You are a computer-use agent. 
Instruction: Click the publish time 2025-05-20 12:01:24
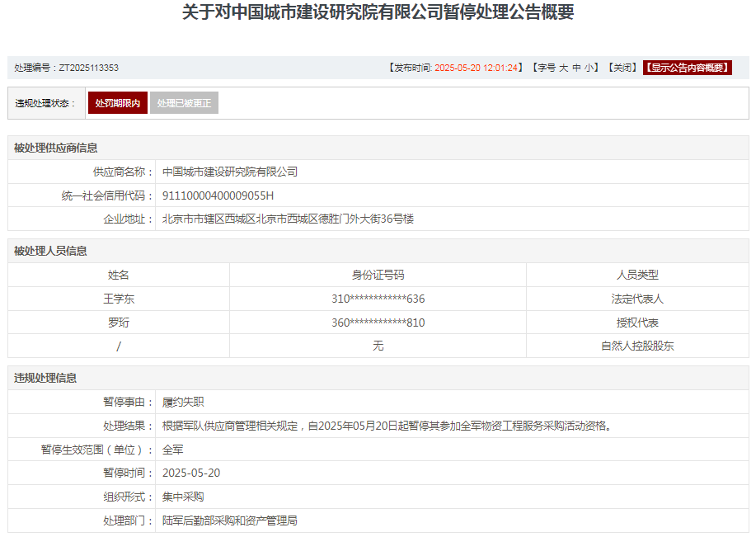click(x=476, y=68)
